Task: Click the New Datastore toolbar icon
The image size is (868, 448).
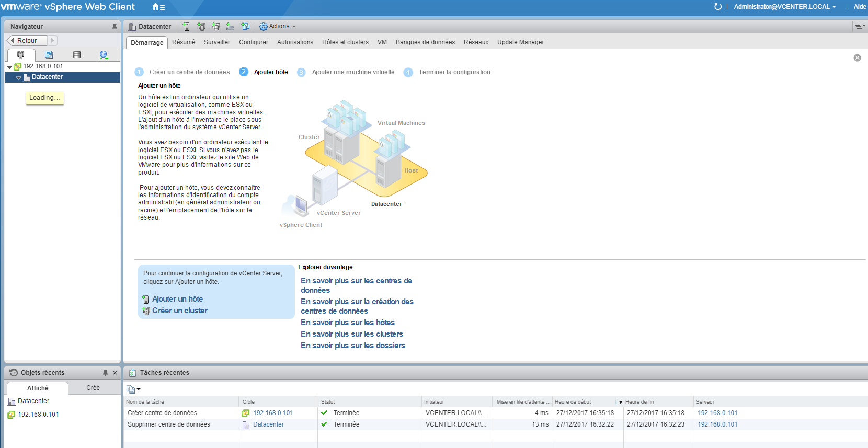Action: [x=230, y=26]
